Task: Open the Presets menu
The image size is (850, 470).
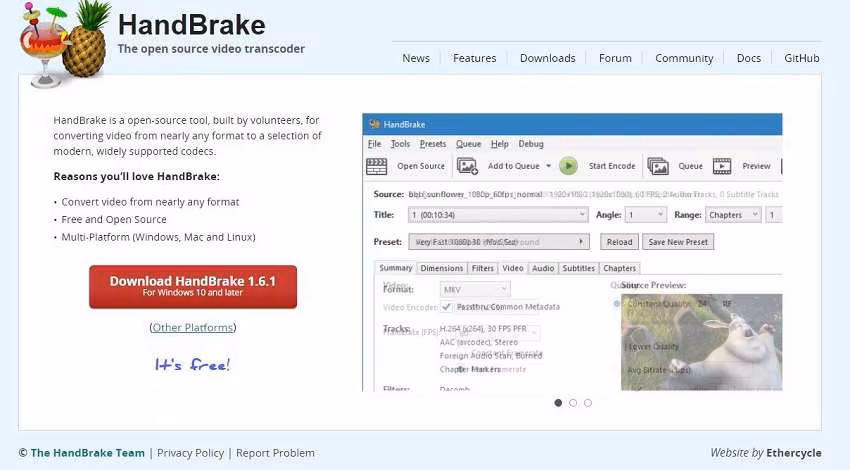Action: click(x=433, y=144)
